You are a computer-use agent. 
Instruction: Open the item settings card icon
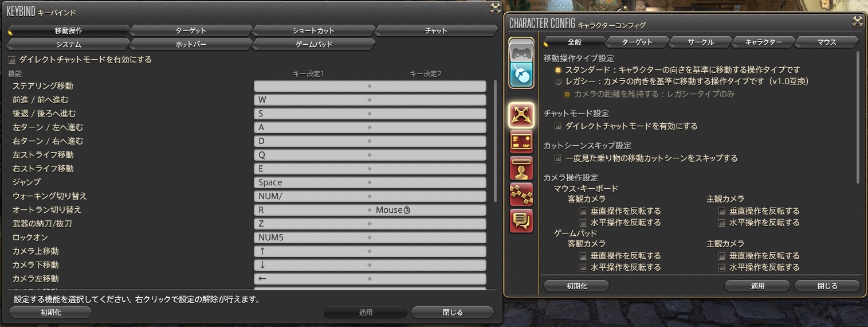[521, 142]
